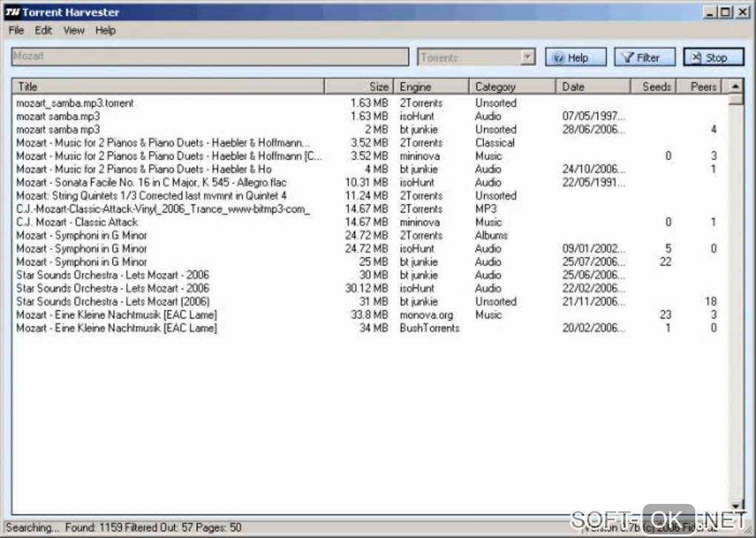
Task: Click the 09/01/2002 date cell
Action: pyautogui.click(x=594, y=248)
